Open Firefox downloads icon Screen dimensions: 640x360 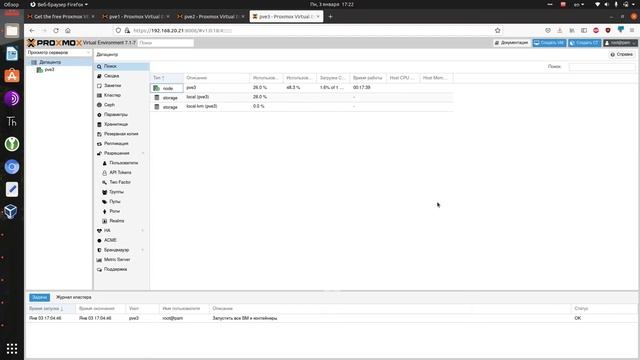coord(560,31)
